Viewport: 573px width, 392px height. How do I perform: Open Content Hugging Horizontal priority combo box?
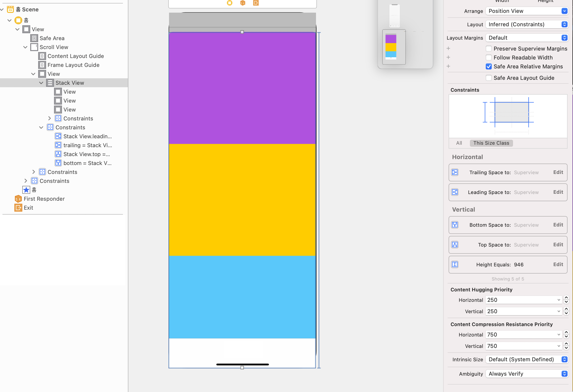pos(524,300)
